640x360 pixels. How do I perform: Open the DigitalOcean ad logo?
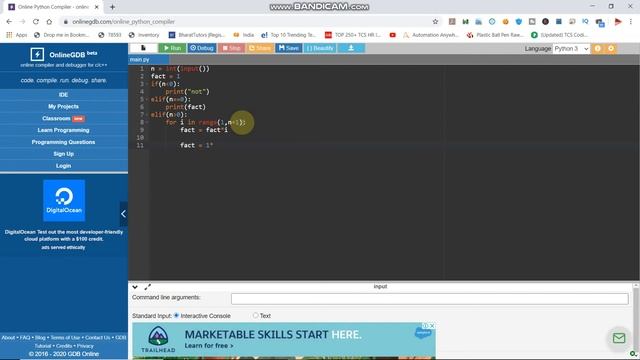tap(64, 200)
